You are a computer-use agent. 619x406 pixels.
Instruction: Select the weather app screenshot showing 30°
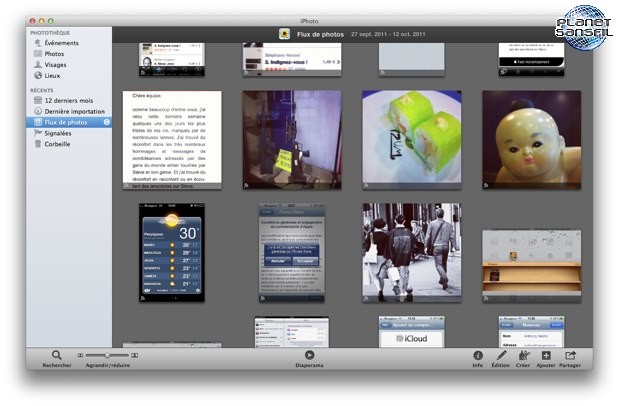pos(172,253)
